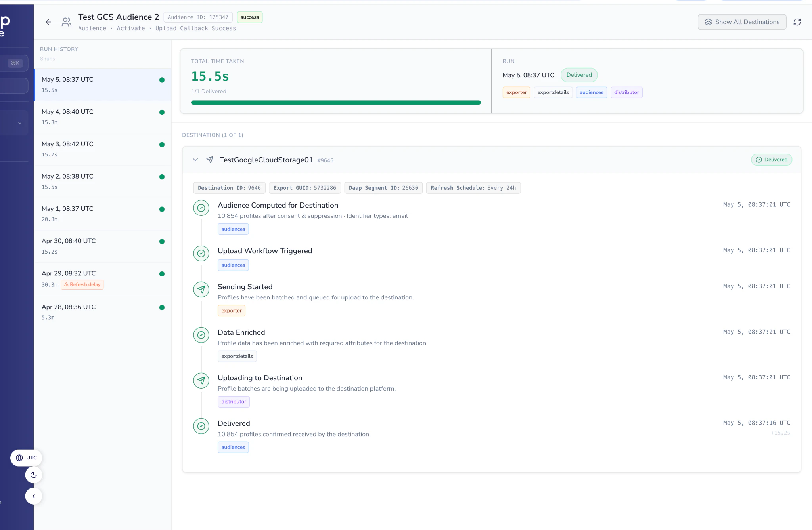Click the 1/1 Delivered label
This screenshot has height=530, width=812.
point(209,92)
